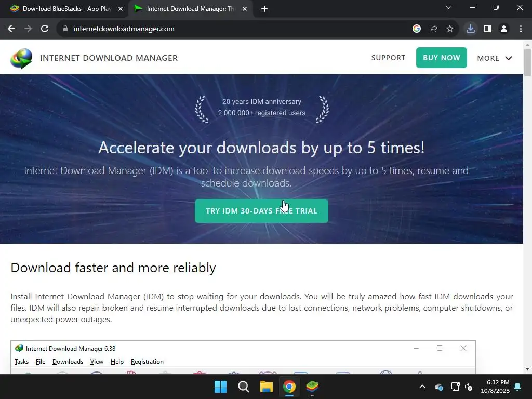Open the SUPPORT link

coord(388,58)
